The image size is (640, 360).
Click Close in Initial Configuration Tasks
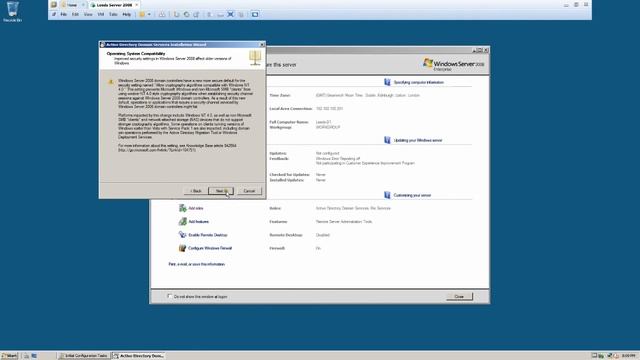(459, 296)
